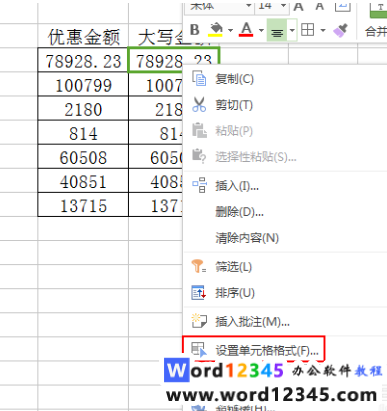The height and width of the screenshot is (411, 387).
Task: Open the fill color dropdown arrow
Action: pos(230,30)
